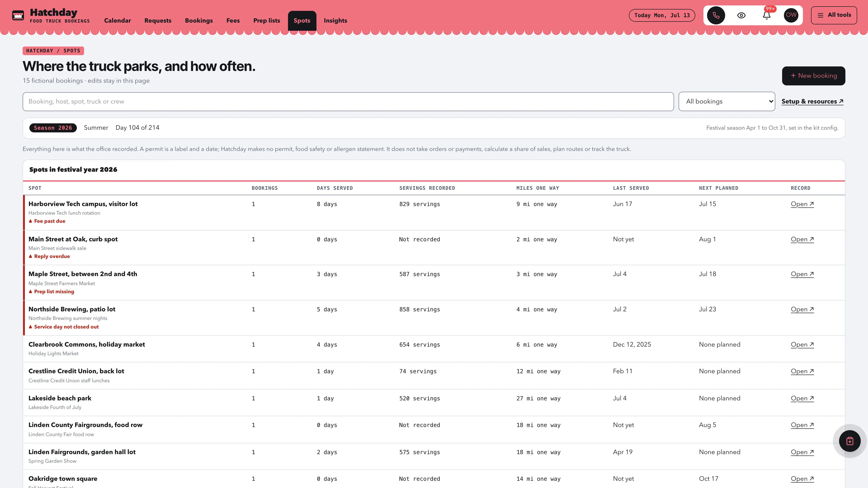Open the Northside Brewing record link
The width and height of the screenshot is (868, 488).
802,310
